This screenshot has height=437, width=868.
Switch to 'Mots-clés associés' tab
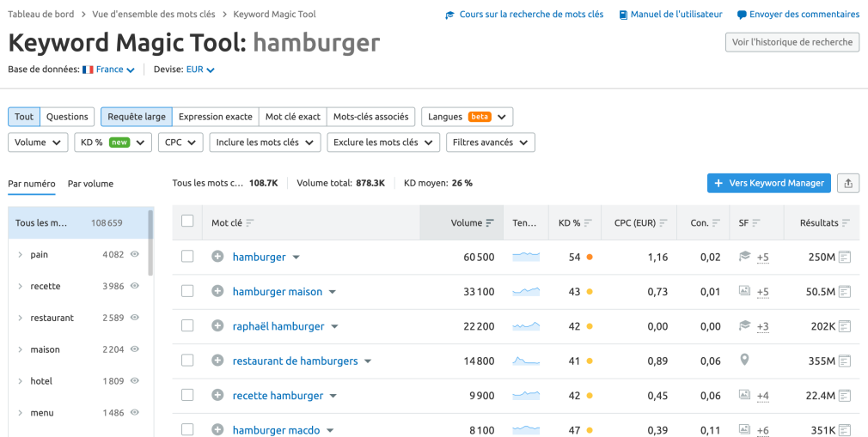pyautogui.click(x=371, y=117)
